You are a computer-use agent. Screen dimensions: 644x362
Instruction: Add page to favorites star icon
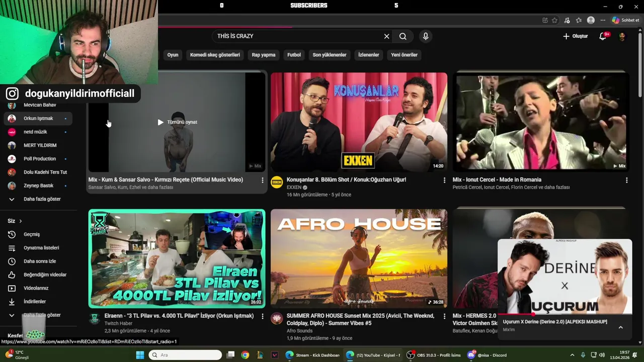tap(554, 20)
